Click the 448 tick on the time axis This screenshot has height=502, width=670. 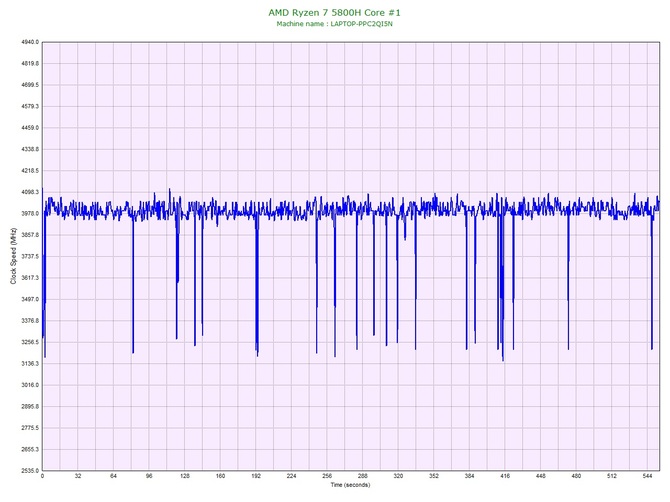(x=541, y=476)
